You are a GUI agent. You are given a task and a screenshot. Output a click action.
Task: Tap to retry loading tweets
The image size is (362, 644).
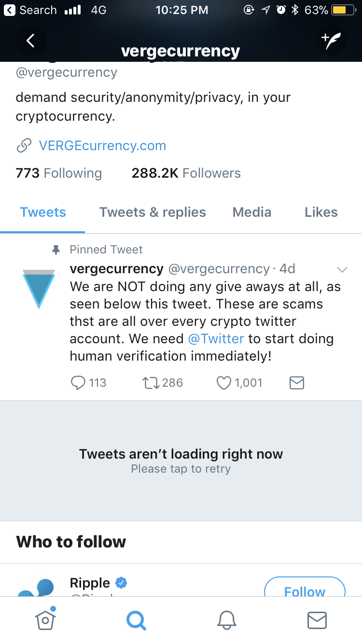coord(181,461)
